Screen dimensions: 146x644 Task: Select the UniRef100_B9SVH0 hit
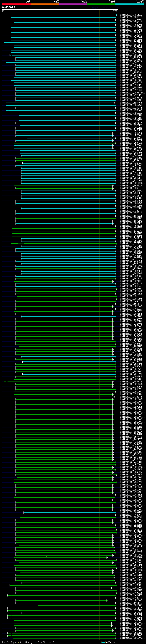point(131,55)
